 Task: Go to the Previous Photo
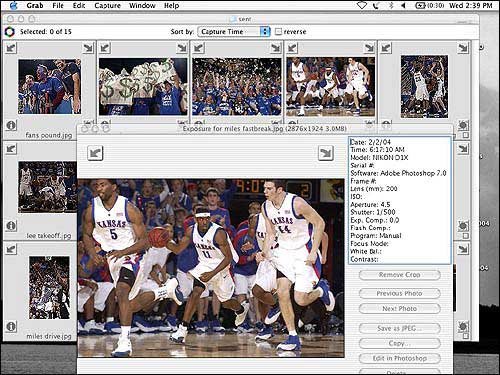(x=399, y=293)
